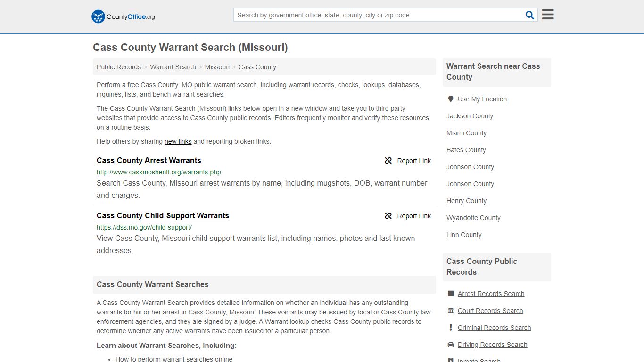Image resolution: width=644 pixels, height=362 pixels.
Task: Click the courthouse icon for Court Records
Action: 451,311
